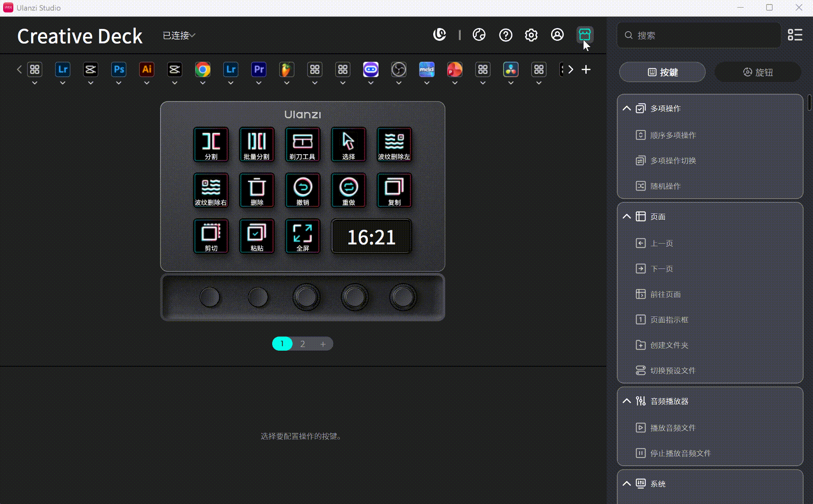Viewport: 813px width, 504px height.
Task: Open the 已连接 connection dropdown
Action: (177, 35)
